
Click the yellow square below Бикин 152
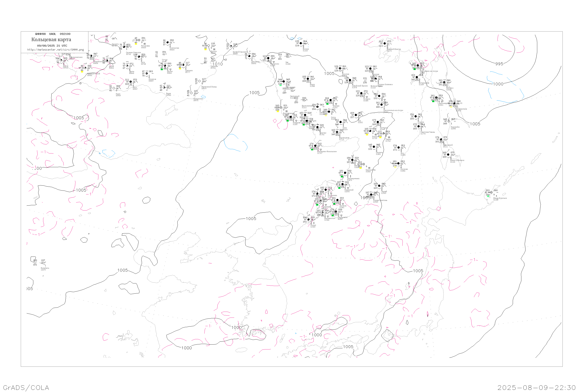pyautogui.click(x=360, y=168)
